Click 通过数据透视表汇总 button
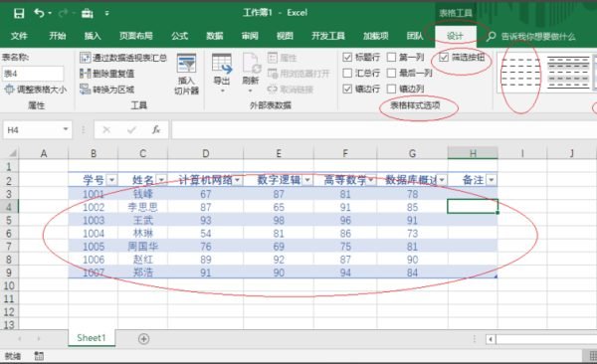Screen dimensions: 597x364 [123, 58]
